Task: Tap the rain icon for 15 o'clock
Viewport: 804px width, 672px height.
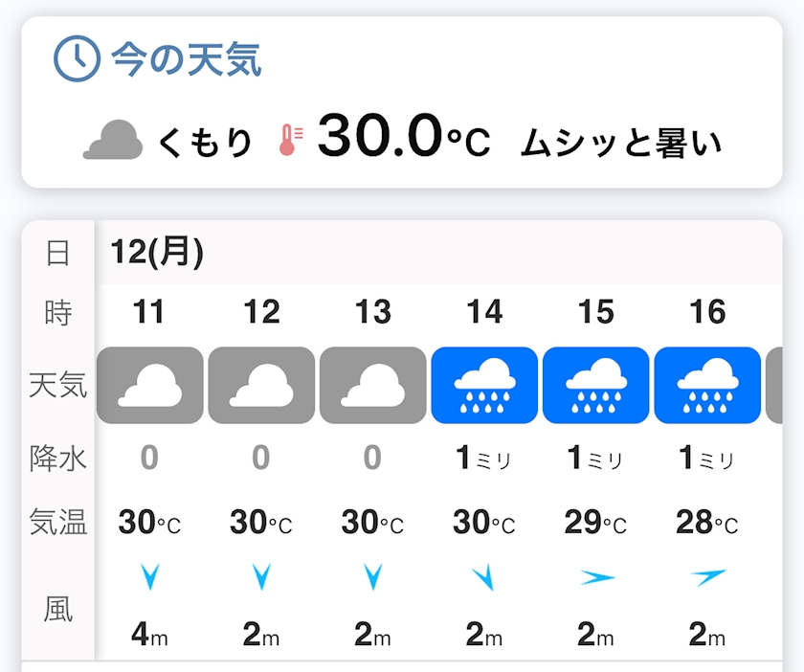Action: point(595,385)
